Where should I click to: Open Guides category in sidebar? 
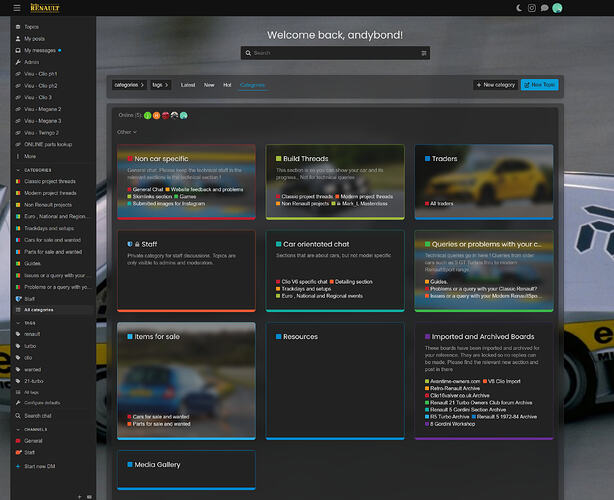32,264
